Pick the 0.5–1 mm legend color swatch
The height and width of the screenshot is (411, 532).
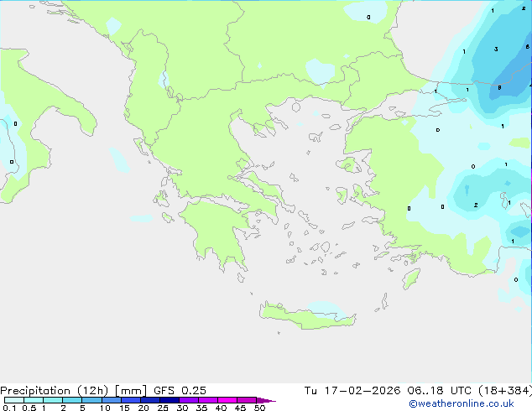pyautogui.click(x=34, y=400)
